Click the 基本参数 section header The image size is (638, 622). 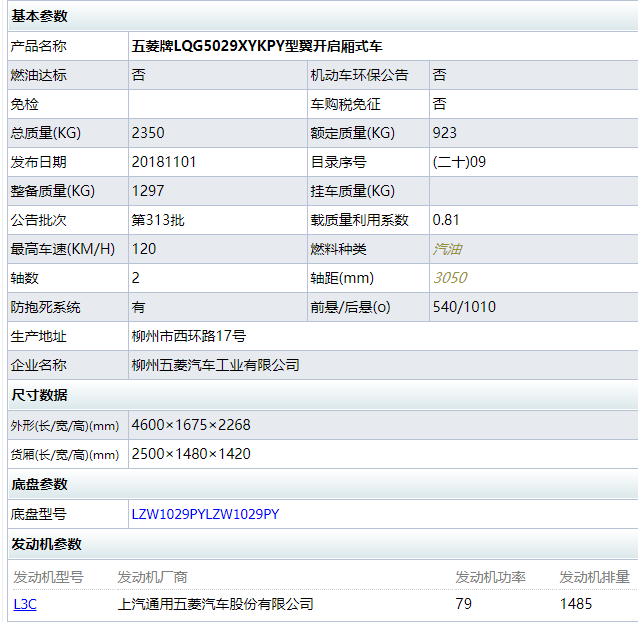[x=39, y=16]
